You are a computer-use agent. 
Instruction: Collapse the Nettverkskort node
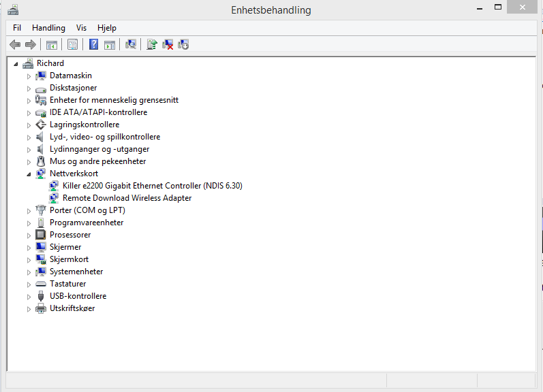[x=29, y=174]
